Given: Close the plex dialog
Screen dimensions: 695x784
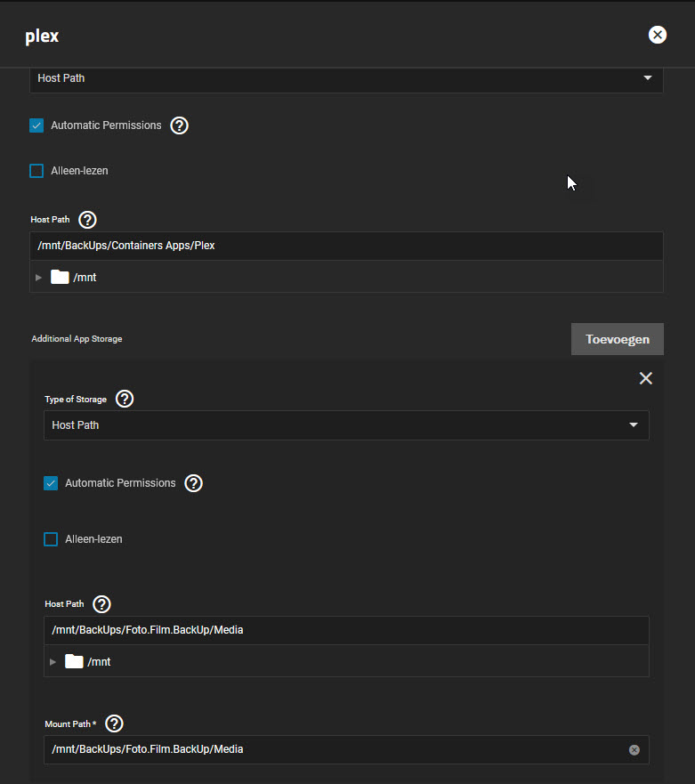Looking at the screenshot, I should click(x=658, y=35).
